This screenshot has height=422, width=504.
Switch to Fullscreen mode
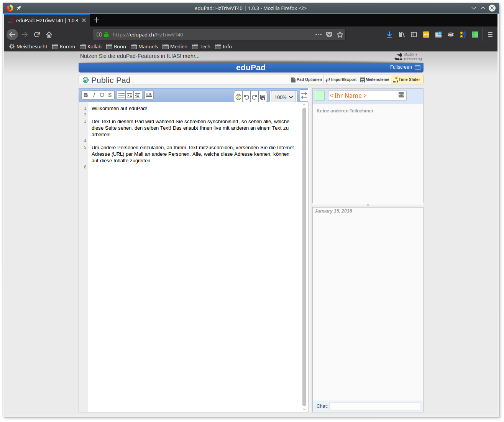click(x=405, y=67)
